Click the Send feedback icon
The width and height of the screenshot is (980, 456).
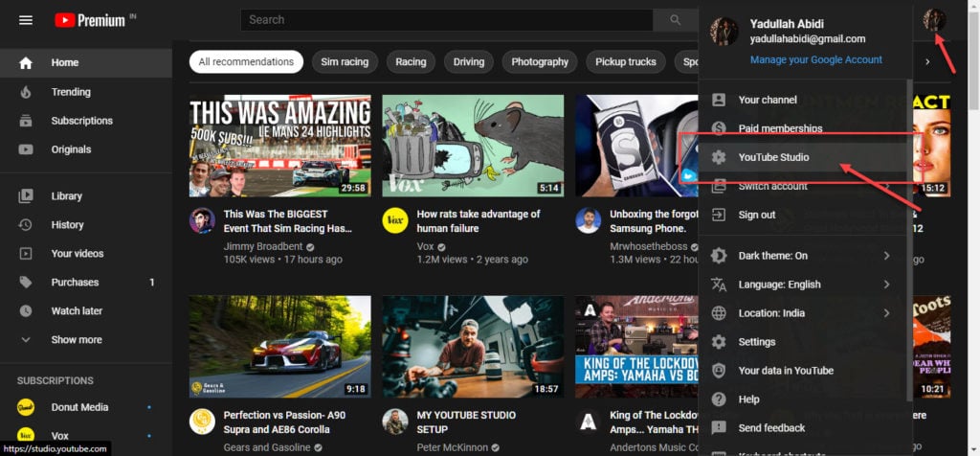pos(719,428)
